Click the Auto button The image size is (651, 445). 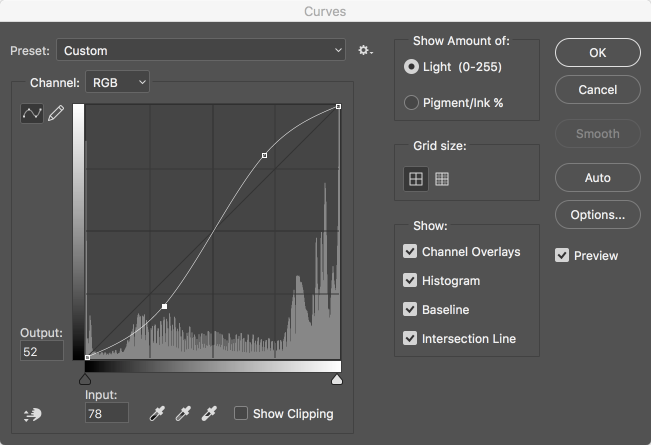[x=597, y=178]
